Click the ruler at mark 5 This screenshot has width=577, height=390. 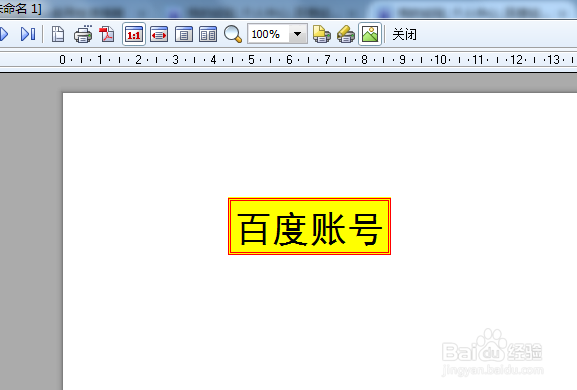251,60
